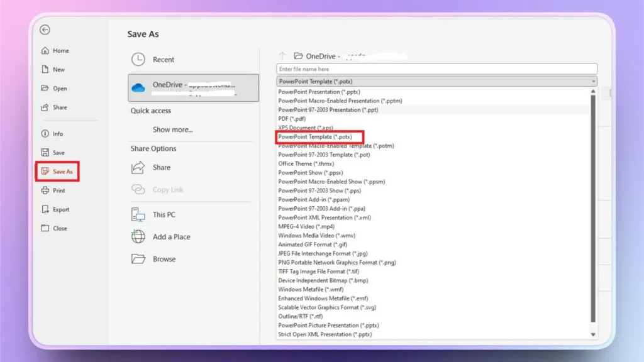Open Browse using the folder icon
This screenshot has width=644, height=362.
click(x=137, y=258)
